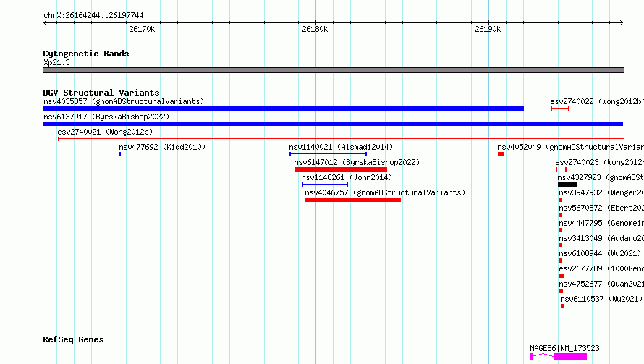Click the nsv3413049 variant label
This screenshot has height=364, width=644.
point(601,238)
